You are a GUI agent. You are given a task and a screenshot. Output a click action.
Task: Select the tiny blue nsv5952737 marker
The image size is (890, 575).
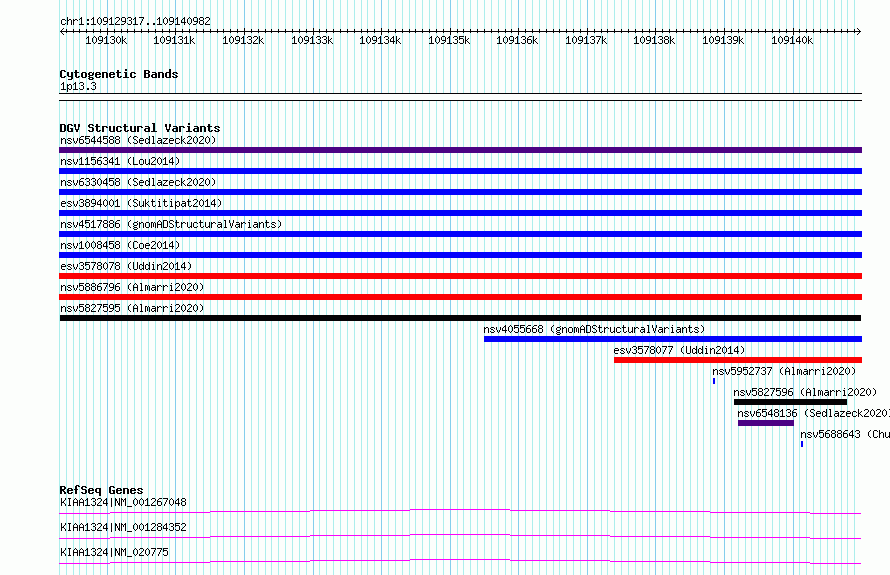[713, 381]
